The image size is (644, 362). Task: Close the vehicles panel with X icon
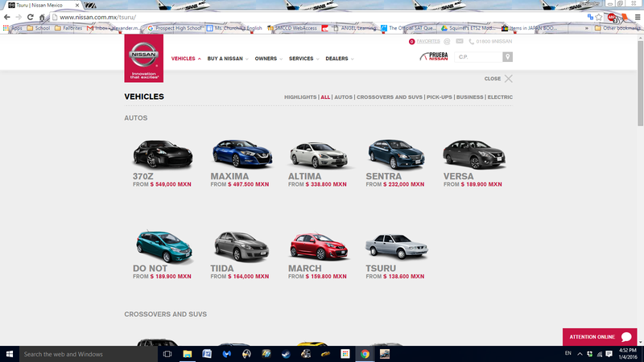[x=509, y=78]
